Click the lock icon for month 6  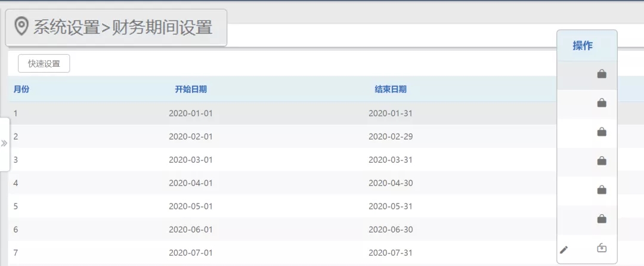pyautogui.click(x=602, y=219)
